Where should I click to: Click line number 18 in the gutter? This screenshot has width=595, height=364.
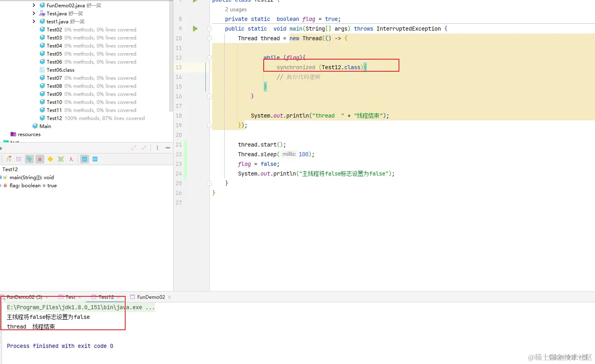179,116
